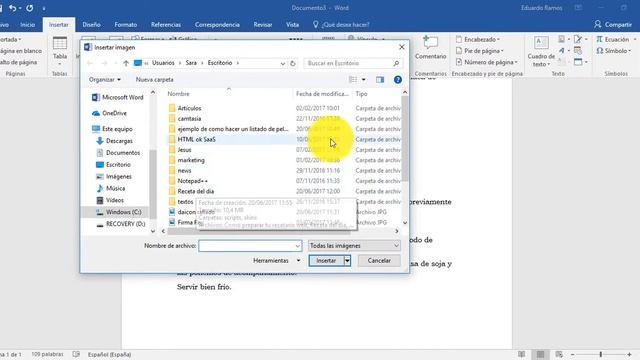Open the Inicio ribbon tab

pos(28,24)
